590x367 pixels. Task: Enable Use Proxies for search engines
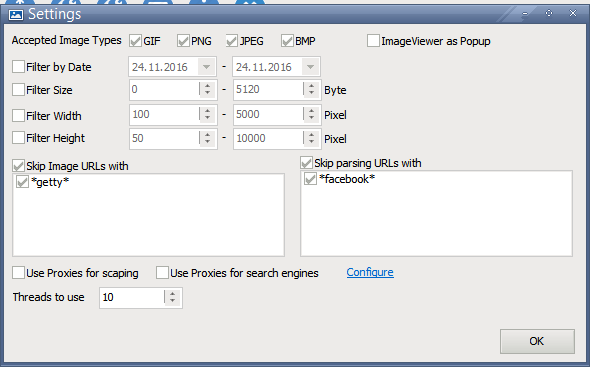(x=162, y=273)
